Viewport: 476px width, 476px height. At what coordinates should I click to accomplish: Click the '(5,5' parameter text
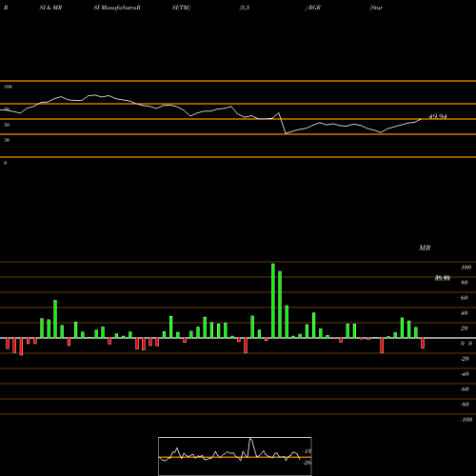245,8
